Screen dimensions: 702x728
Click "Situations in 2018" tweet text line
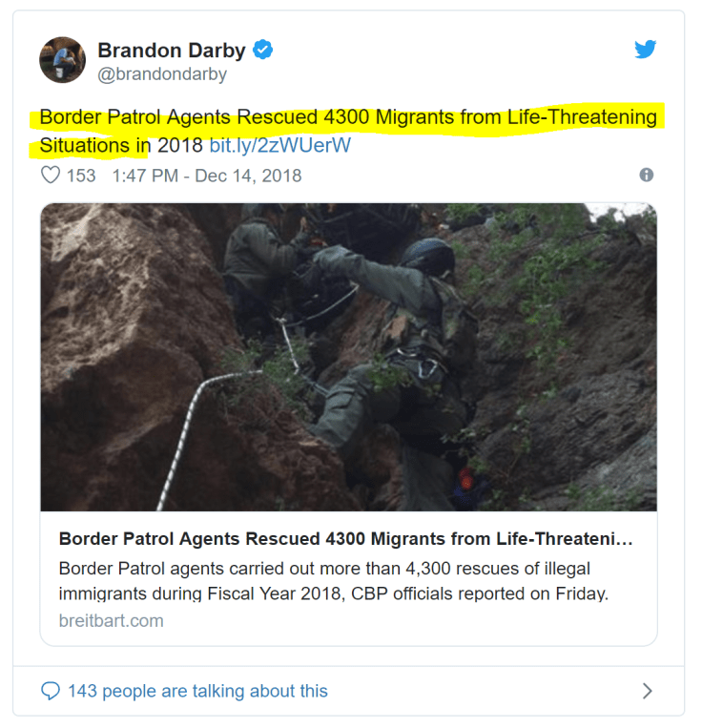[121, 145]
